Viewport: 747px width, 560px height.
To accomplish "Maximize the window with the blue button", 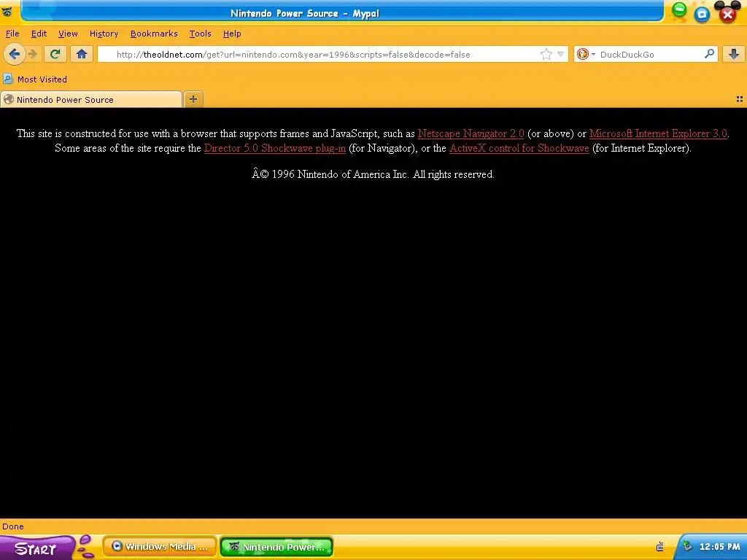I will pyautogui.click(x=702, y=15).
